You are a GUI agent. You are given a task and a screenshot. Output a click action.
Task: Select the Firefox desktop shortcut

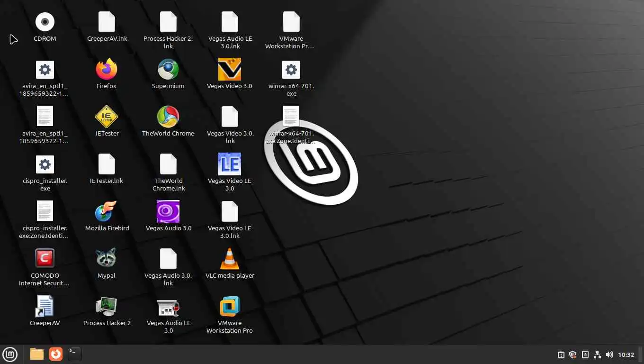tap(107, 69)
